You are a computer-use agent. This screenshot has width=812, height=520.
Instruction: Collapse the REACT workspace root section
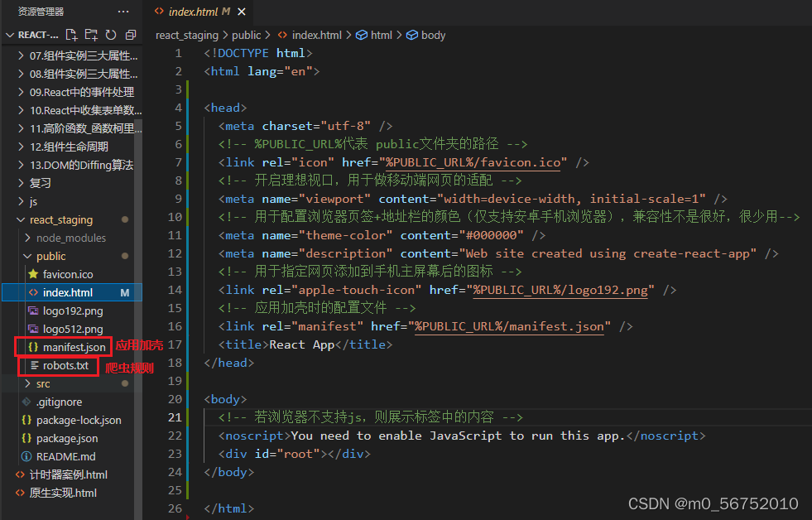(x=10, y=35)
